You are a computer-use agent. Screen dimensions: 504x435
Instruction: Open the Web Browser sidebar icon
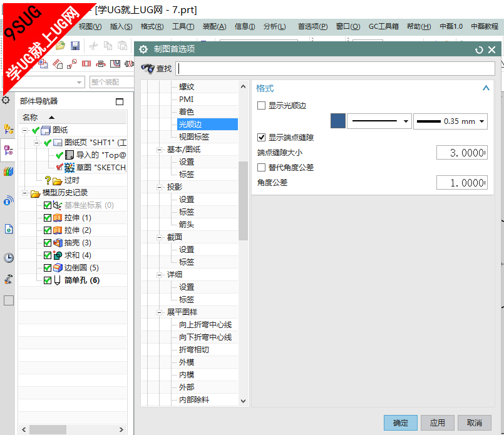9,229
